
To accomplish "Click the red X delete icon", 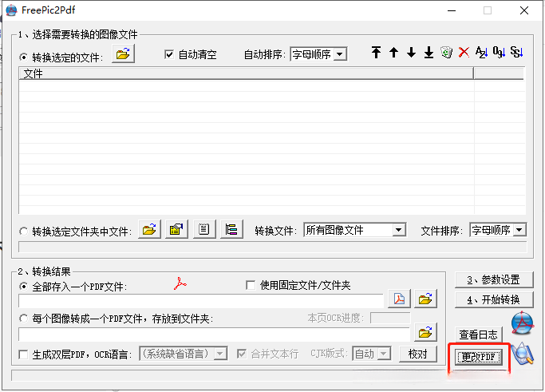I will (x=464, y=53).
